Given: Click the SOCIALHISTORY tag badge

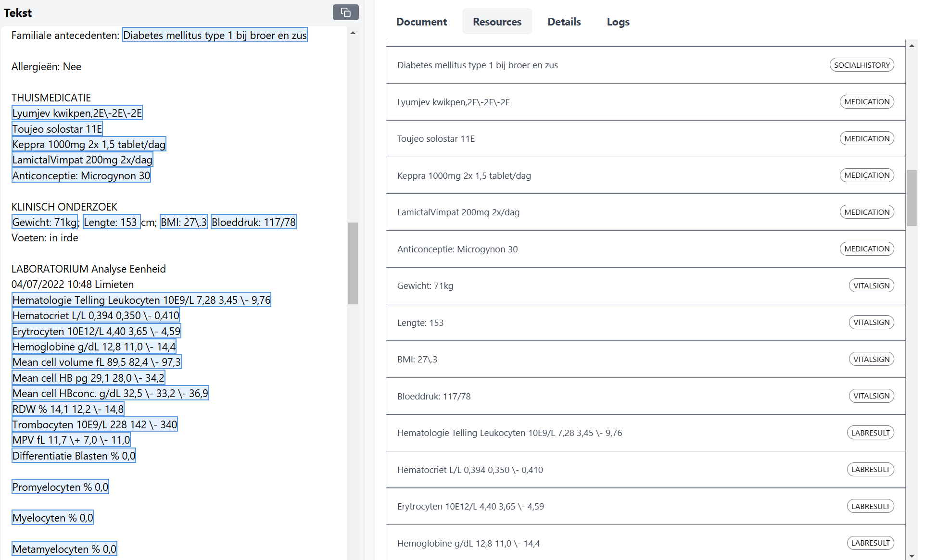Looking at the screenshot, I should [862, 65].
